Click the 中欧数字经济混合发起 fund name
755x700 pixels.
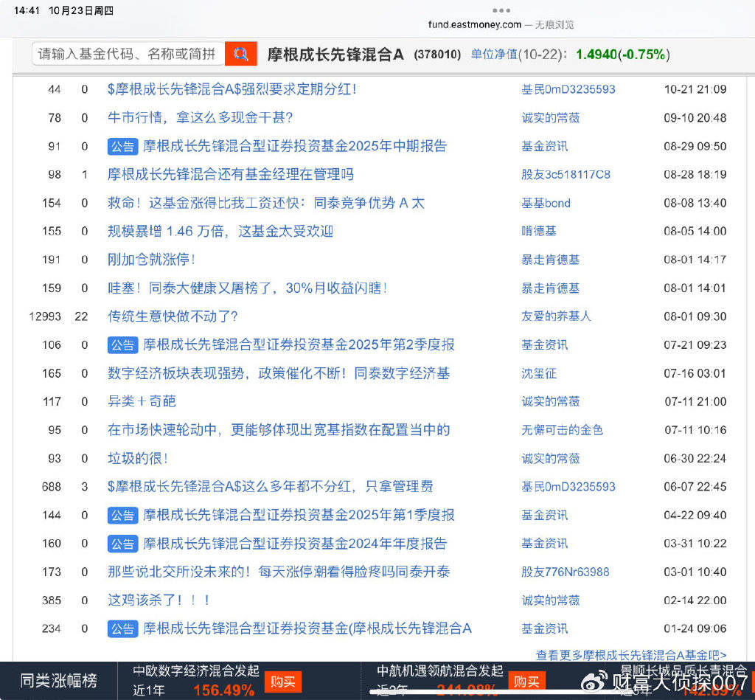[196, 670]
